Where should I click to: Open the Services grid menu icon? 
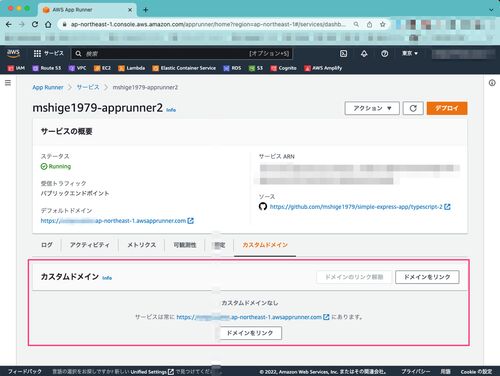click(x=37, y=53)
